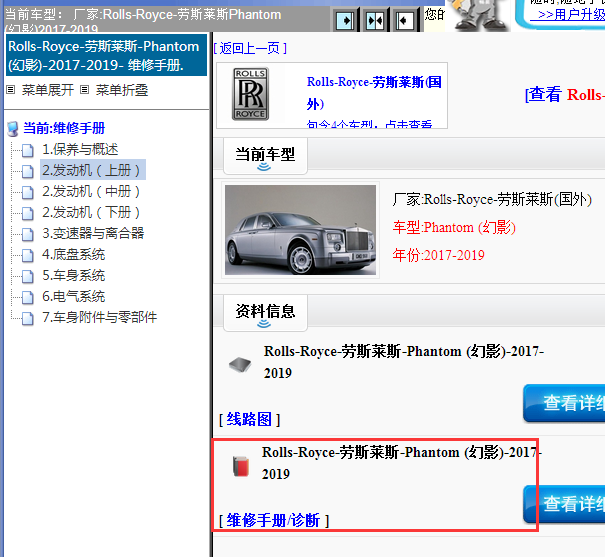Image resolution: width=605 pixels, height=557 pixels.
Task: Open 2.发动机（中册）chapter
Action: 91,191
